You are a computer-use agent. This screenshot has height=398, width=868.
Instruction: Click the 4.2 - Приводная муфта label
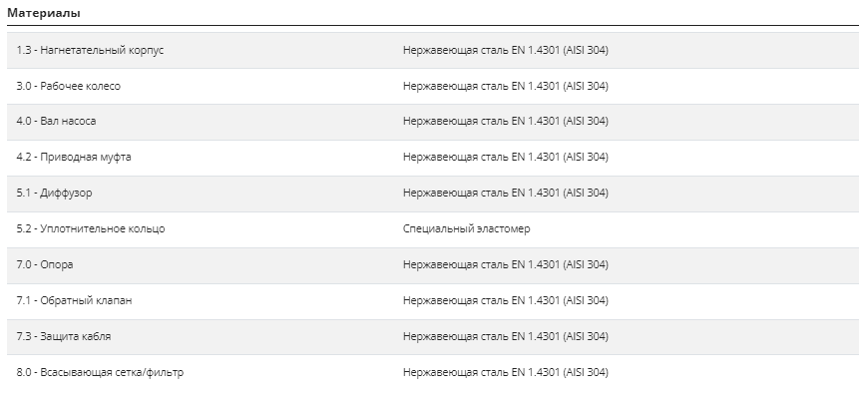coord(74,157)
